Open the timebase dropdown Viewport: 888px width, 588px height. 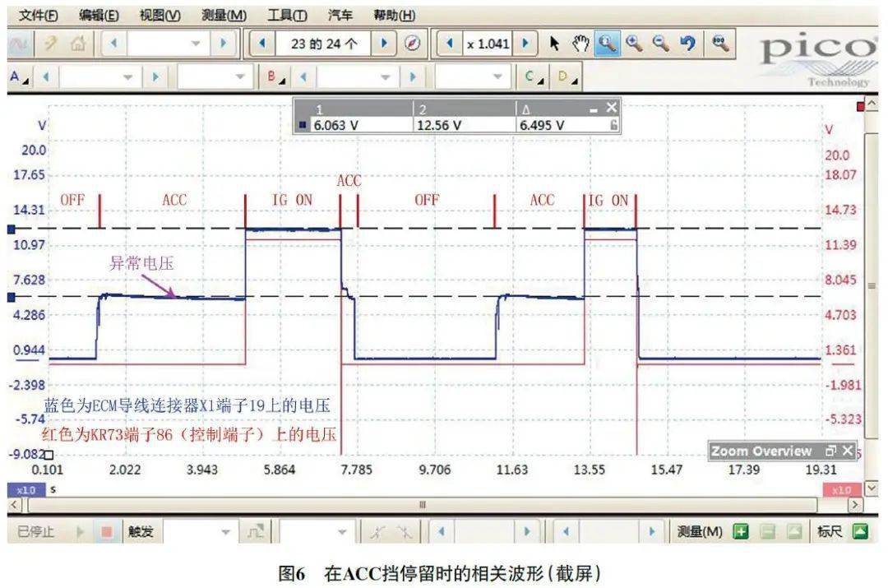coord(197,44)
